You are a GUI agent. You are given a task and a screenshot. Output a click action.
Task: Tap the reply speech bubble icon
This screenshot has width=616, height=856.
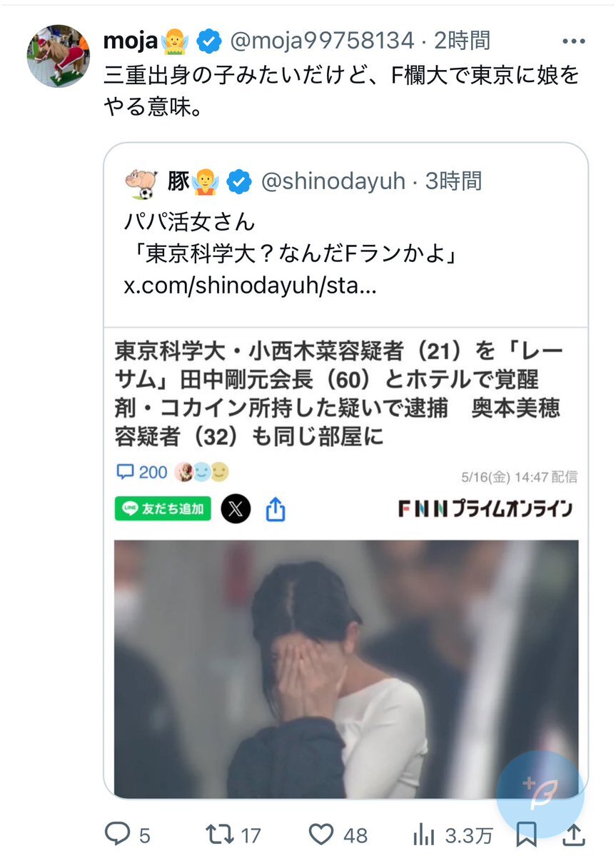(117, 834)
